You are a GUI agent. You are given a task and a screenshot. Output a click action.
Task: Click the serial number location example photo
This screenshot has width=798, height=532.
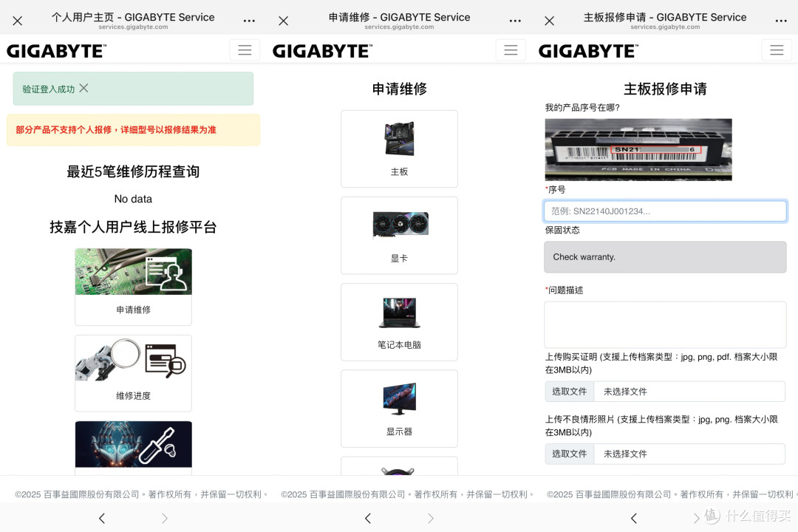point(638,150)
